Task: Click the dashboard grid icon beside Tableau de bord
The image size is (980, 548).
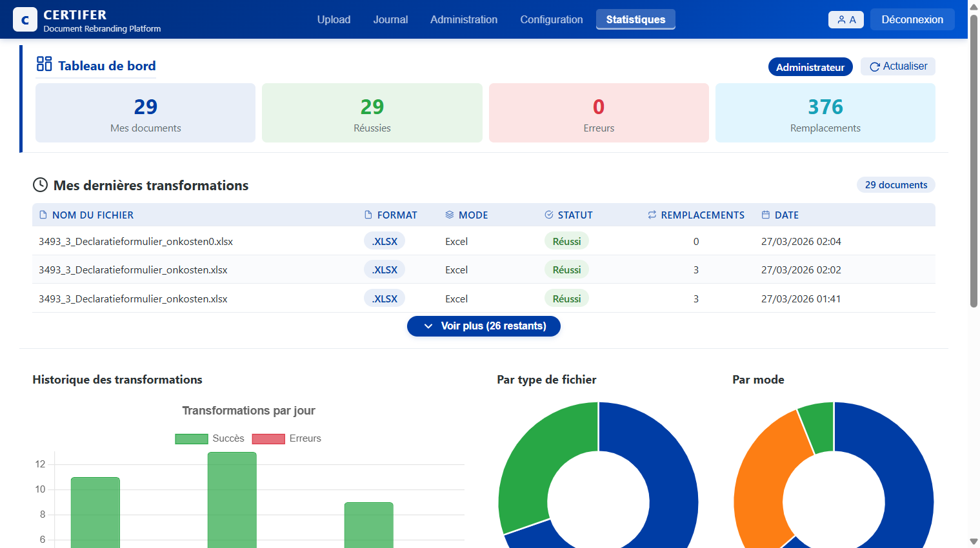Action: click(44, 64)
